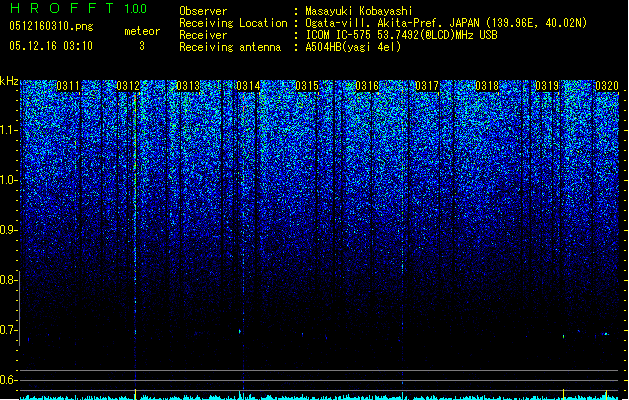
Task: Click the 1.1 kHz axis label
Action: pyautogui.click(x=8, y=130)
